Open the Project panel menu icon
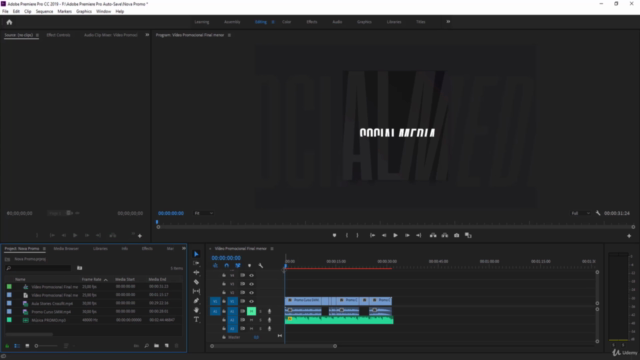The height and width of the screenshot is (360, 640). click(x=44, y=249)
